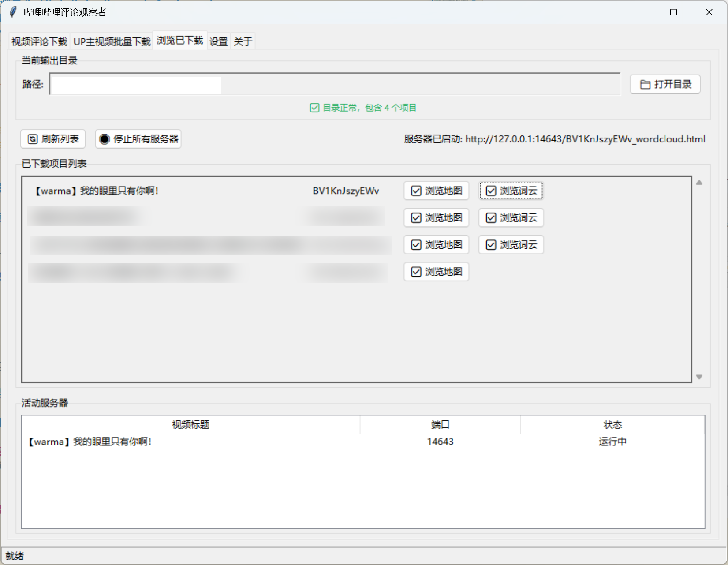Click the project list scroll up arrow
728x565 pixels.
coord(699,183)
